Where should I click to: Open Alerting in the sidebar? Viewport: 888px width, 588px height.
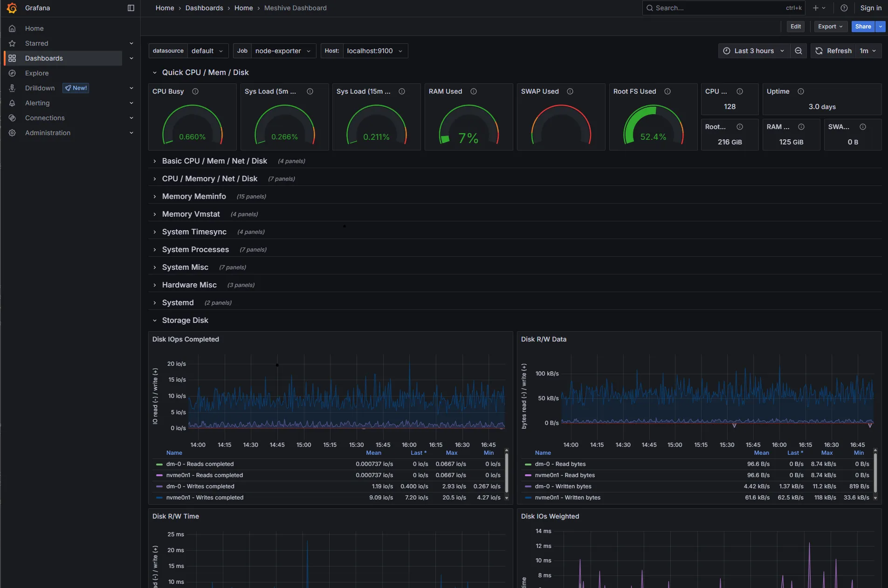point(37,103)
